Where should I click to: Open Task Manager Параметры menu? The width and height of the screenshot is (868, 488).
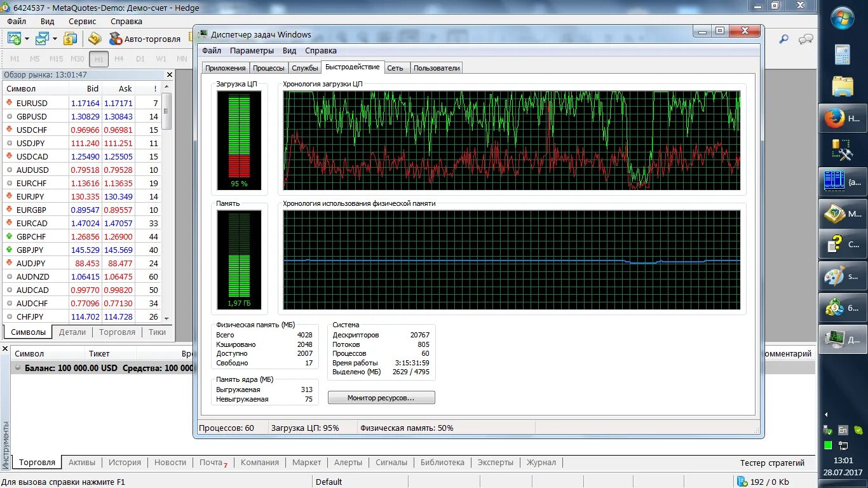coord(252,51)
